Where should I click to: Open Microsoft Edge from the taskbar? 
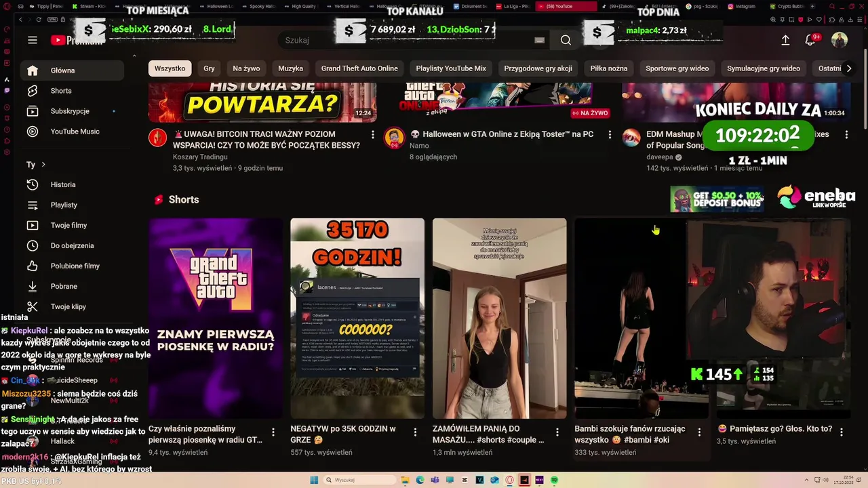click(x=420, y=480)
